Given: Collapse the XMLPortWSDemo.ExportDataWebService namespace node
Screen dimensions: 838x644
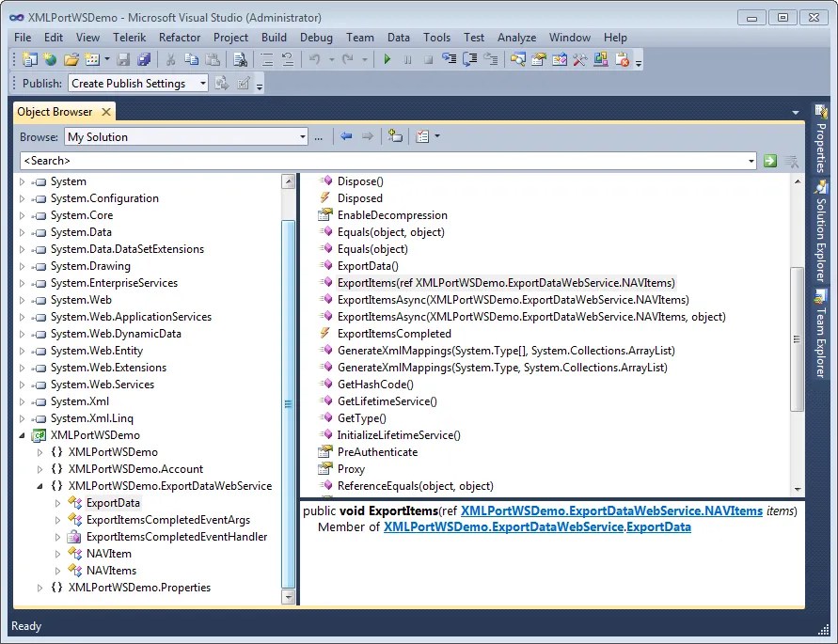Looking at the screenshot, I should coord(40,486).
